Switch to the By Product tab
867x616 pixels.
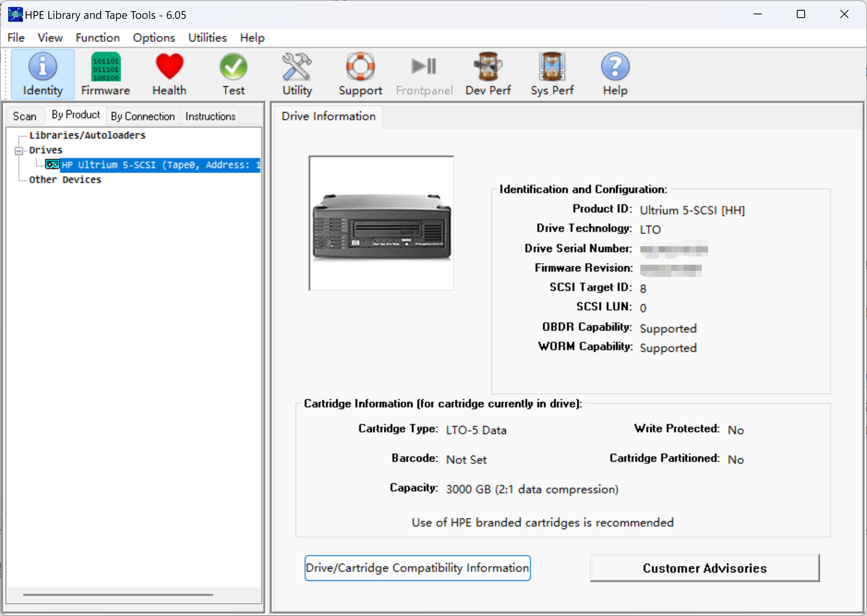coord(76,115)
